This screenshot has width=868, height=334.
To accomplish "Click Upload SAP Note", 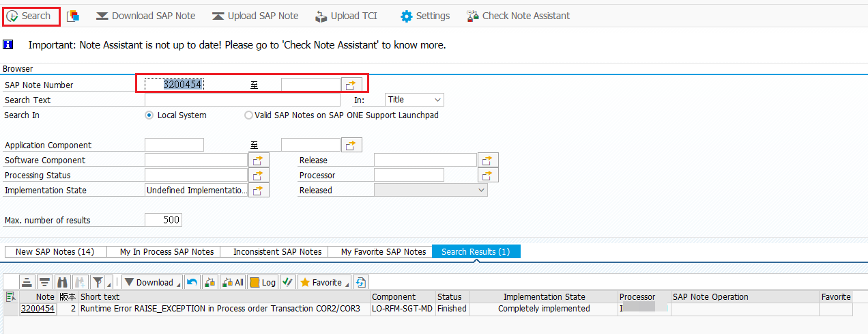I will (255, 16).
